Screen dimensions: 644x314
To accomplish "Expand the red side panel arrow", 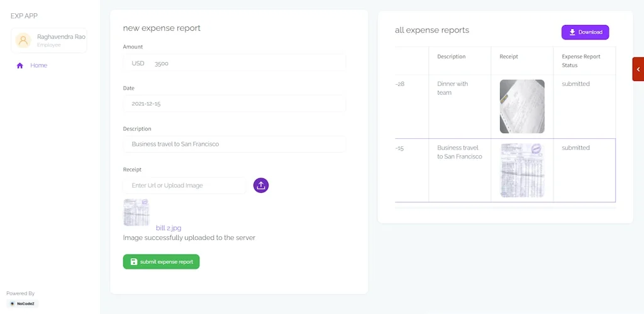I will (x=638, y=69).
